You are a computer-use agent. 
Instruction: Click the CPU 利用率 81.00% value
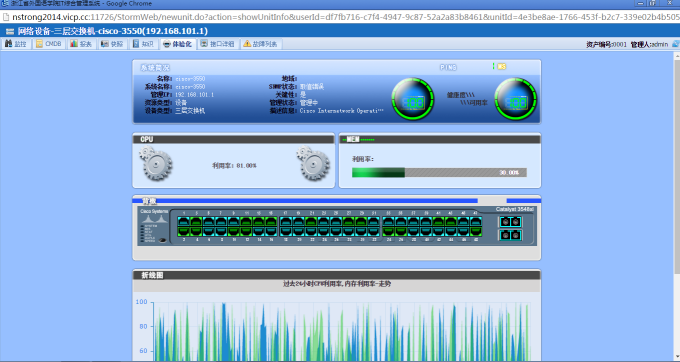click(246, 166)
